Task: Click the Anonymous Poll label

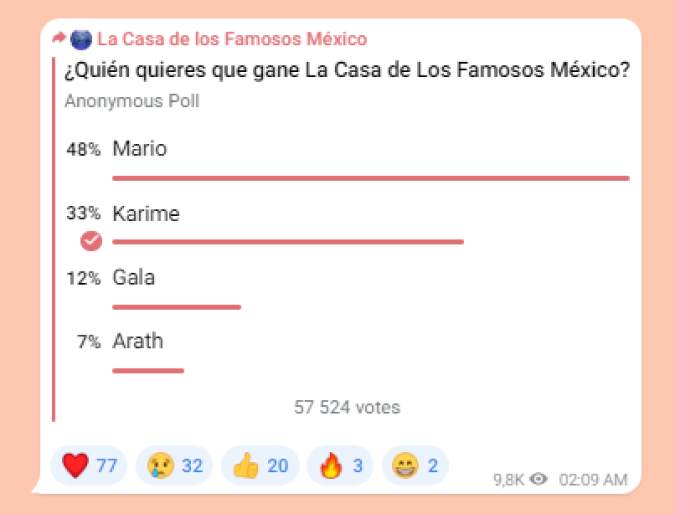Action: pos(132,102)
